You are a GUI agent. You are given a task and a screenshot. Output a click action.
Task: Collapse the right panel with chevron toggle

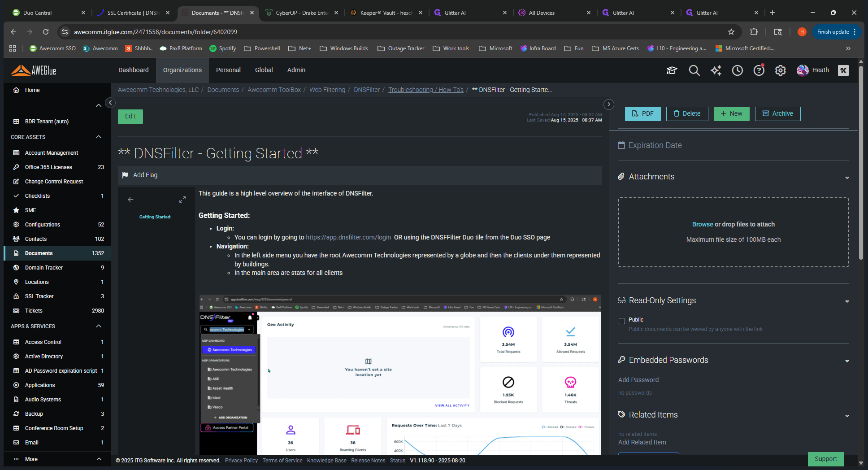point(609,104)
